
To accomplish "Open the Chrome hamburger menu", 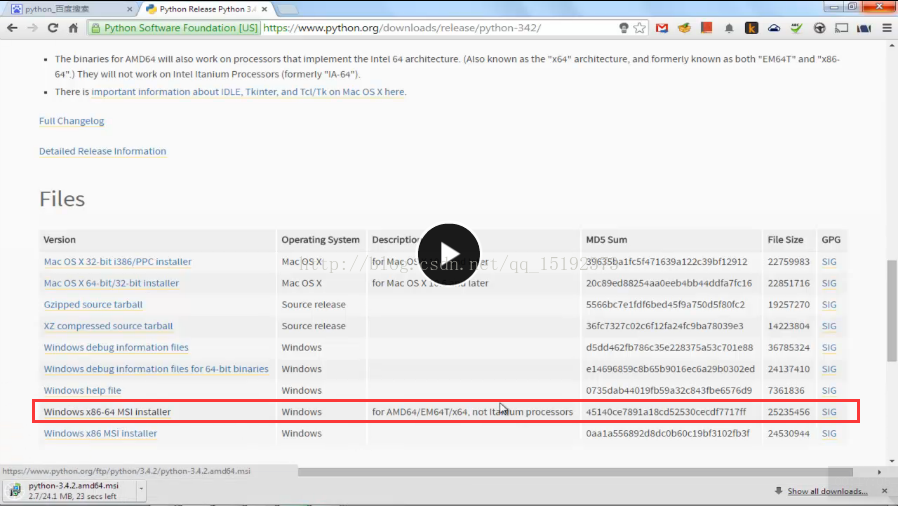I will [887, 27].
